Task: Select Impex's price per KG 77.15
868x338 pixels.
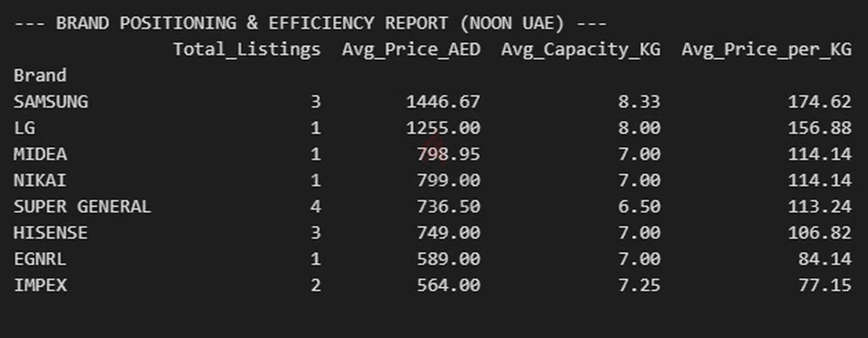Action: point(825,285)
